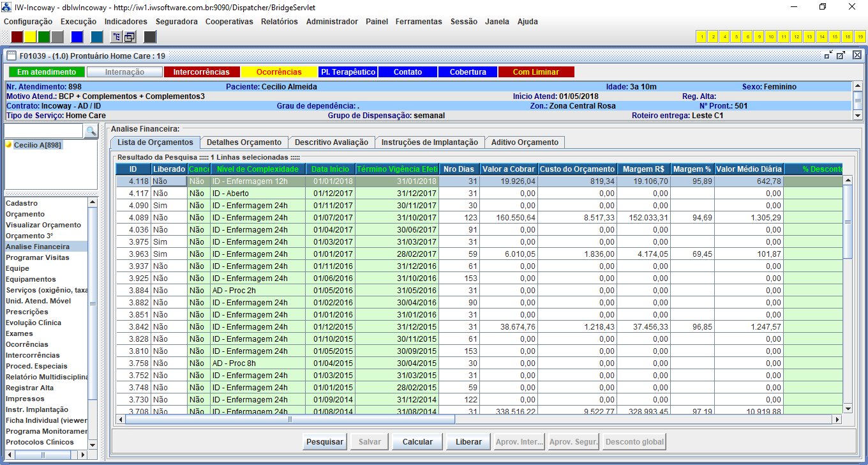Click the dark gray square toolbar button

tap(150, 36)
